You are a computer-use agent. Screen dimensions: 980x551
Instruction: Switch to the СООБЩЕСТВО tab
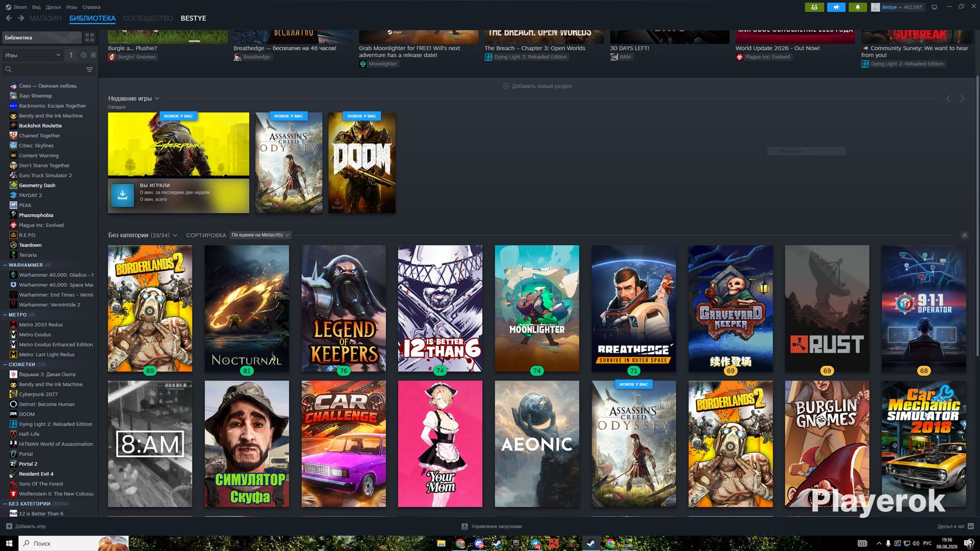tap(148, 18)
